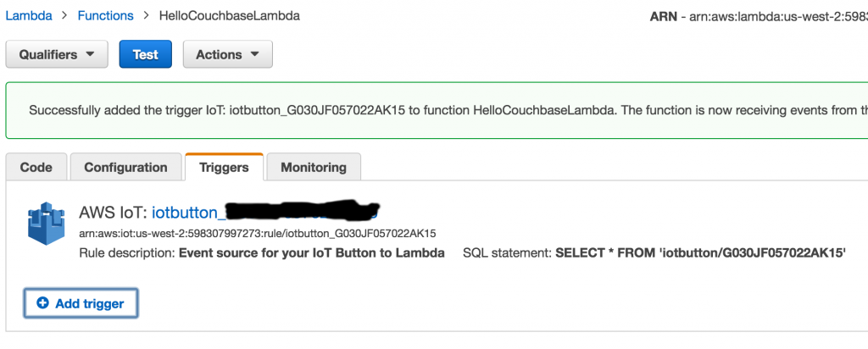Open the Functions breadcrumb link

point(105,15)
